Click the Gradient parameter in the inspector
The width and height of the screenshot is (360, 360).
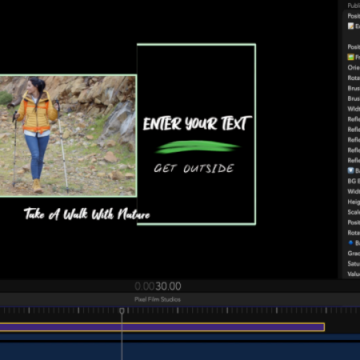pyautogui.click(x=354, y=253)
